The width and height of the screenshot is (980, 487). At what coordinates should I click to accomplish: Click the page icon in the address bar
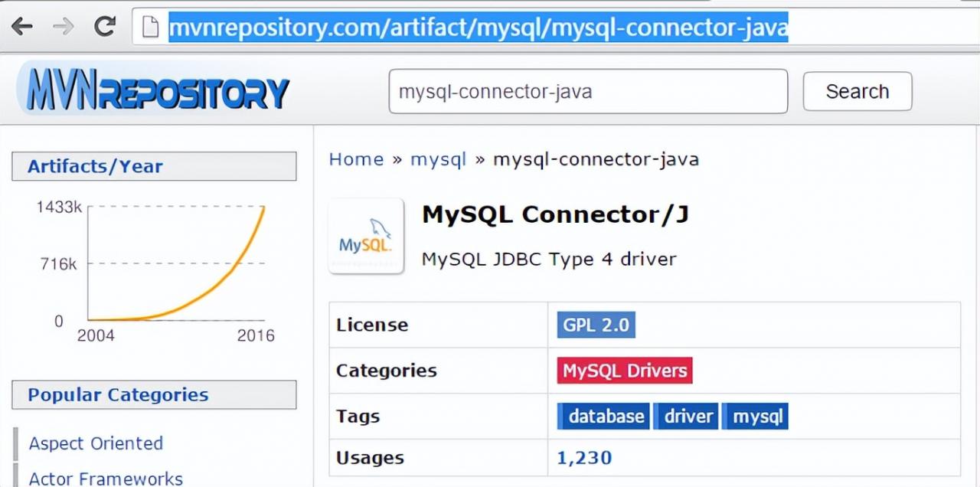150,28
